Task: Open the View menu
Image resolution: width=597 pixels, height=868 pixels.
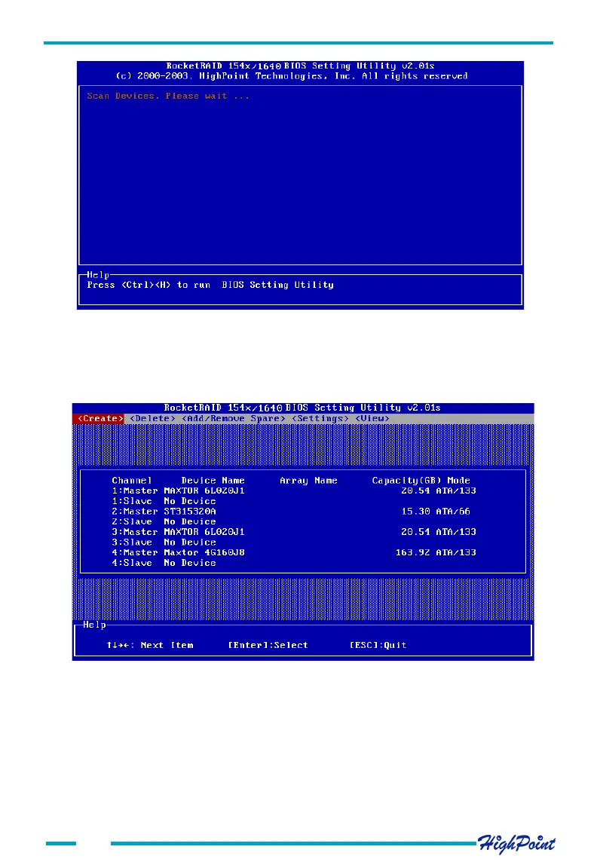Action: [372, 418]
